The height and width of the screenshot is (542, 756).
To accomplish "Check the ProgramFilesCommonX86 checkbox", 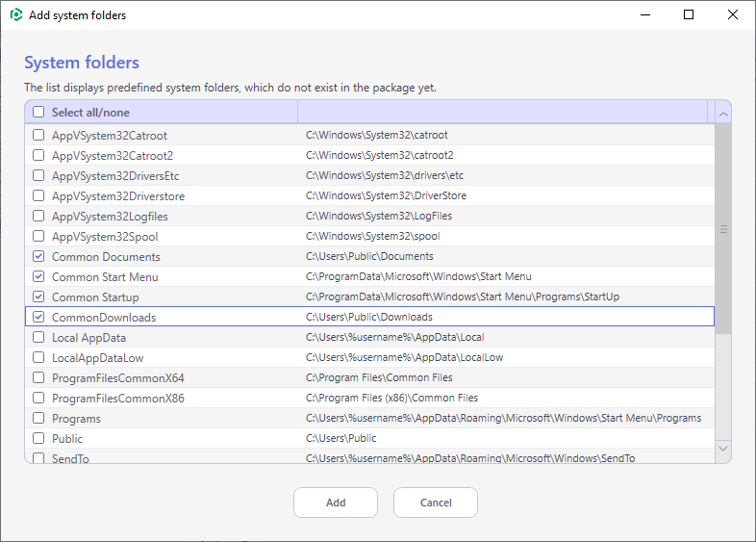I will 38,398.
